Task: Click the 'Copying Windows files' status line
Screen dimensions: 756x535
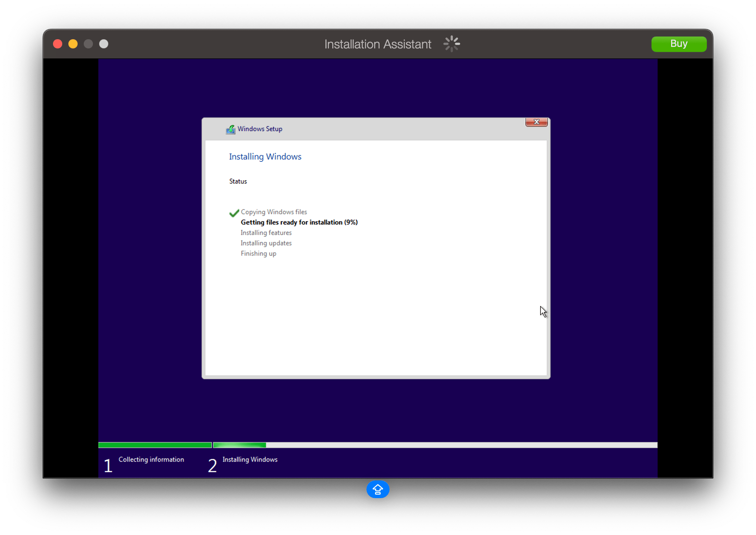Action: coord(274,212)
